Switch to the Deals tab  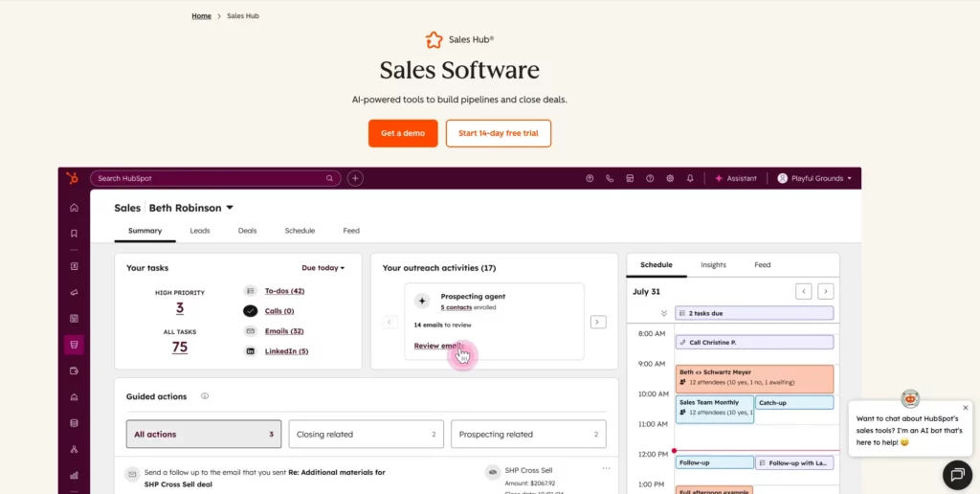tap(248, 231)
